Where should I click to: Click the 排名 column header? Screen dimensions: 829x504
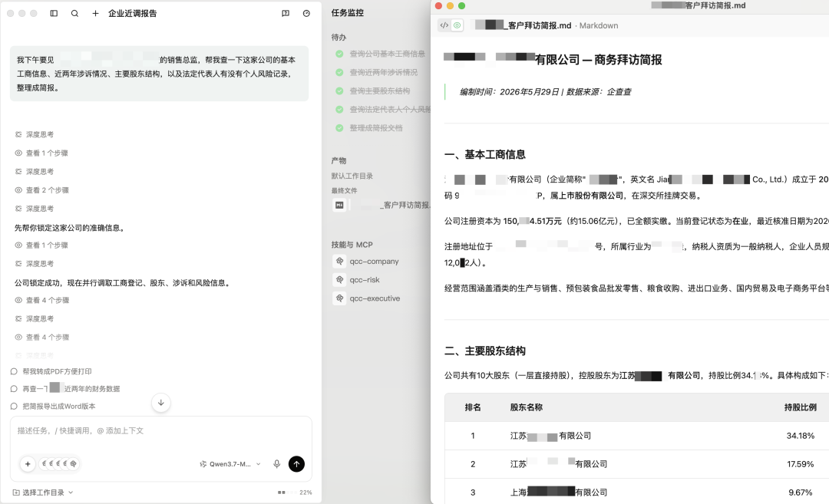473,407
